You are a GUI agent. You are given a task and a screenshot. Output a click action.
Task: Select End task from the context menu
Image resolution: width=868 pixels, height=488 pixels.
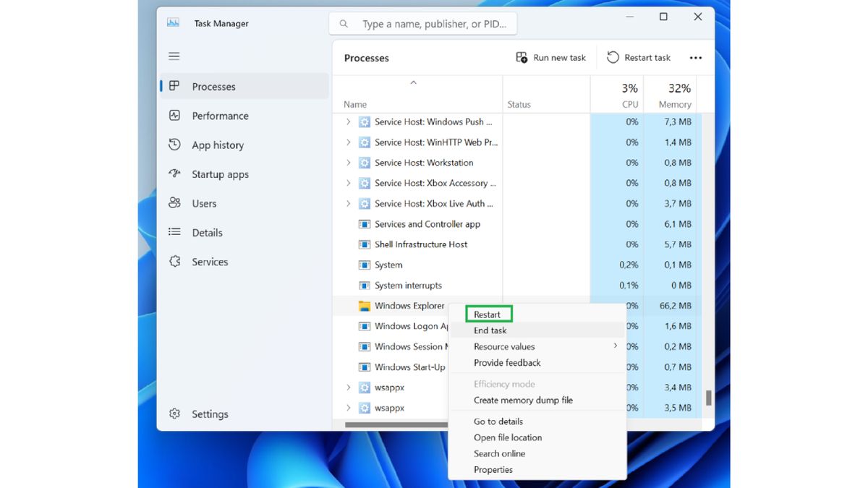tap(491, 330)
